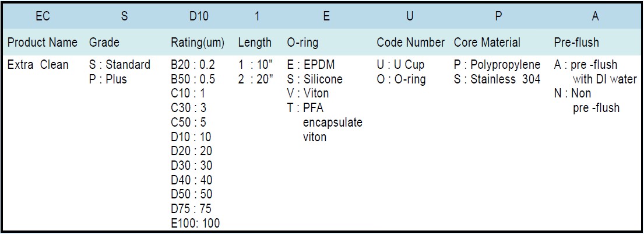Select the D10 code in top row
644x234 pixels.
pos(199,16)
